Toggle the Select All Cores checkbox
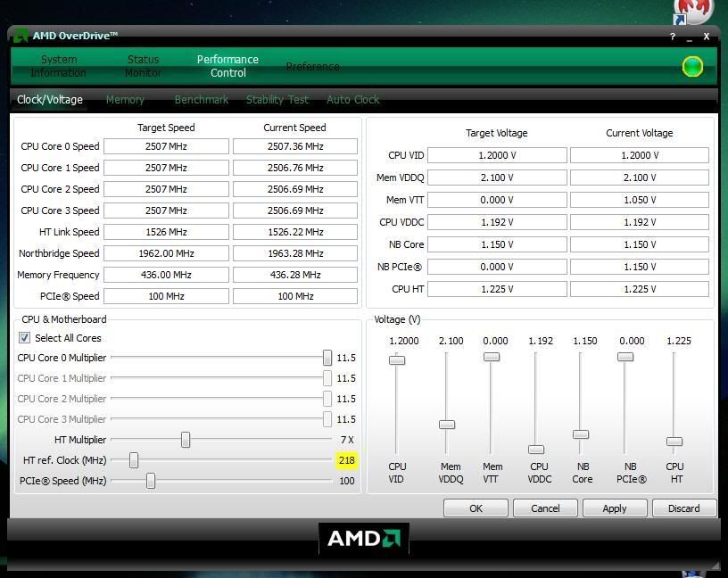The image size is (728, 578). [x=24, y=337]
